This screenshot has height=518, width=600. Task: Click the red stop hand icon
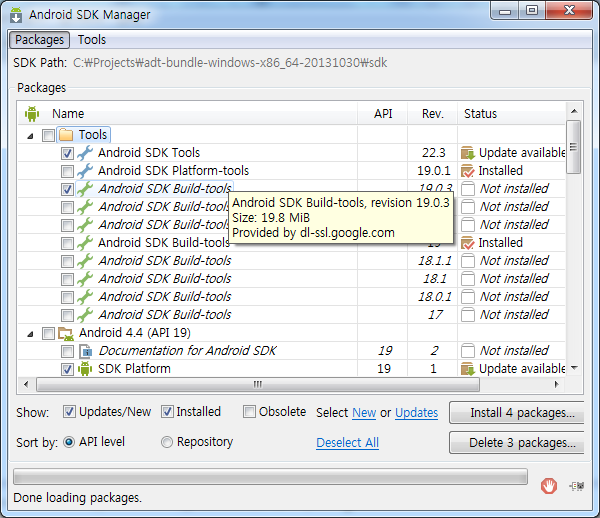pyautogui.click(x=549, y=486)
